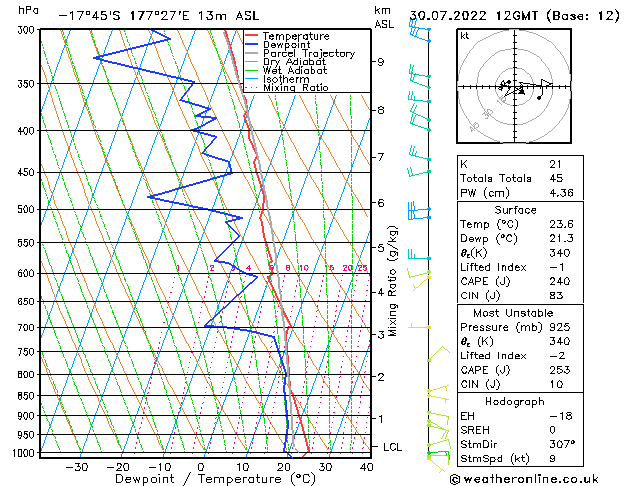The height and width of the screenshot is (486, 629).
Task: Click the 'Mixing Ratio (g/kg)' vertical axis title
Action: point(392,281)
